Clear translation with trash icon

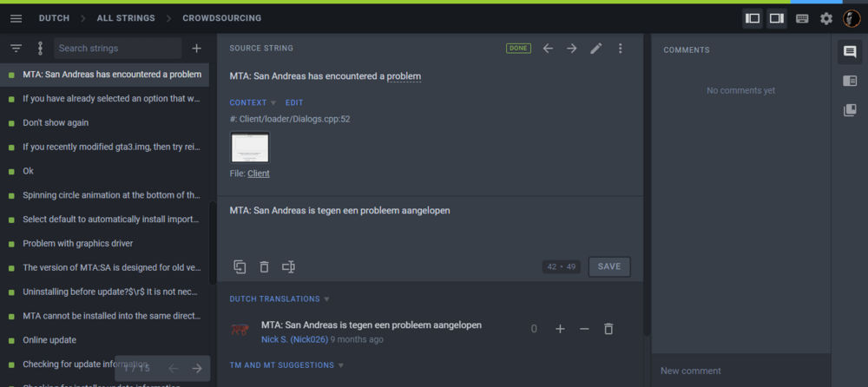(264, 266)
